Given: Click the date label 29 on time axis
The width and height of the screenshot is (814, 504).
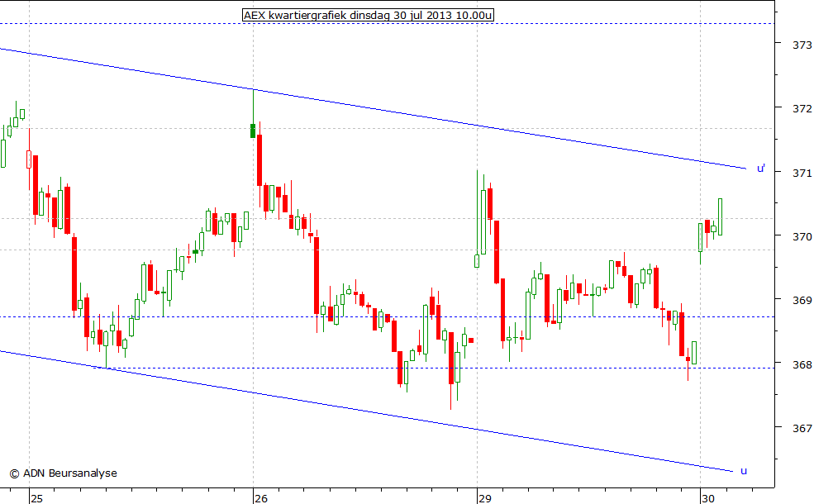Looking at the screenshot, I should pos(485,498).
